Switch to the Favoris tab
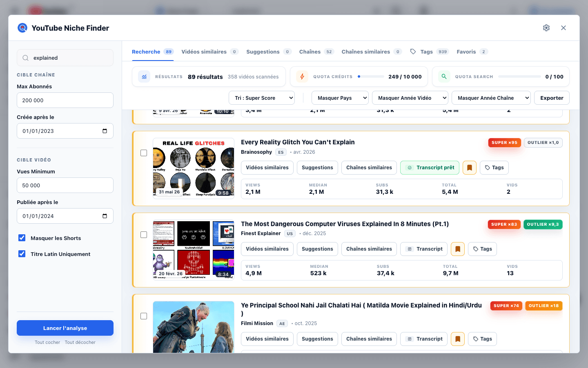588x368 pixels. point(472,52)
